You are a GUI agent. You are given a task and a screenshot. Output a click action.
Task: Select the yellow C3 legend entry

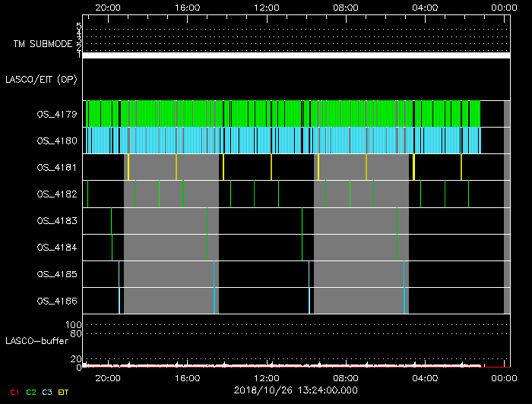pyautogui.click(x=49, y=391)
